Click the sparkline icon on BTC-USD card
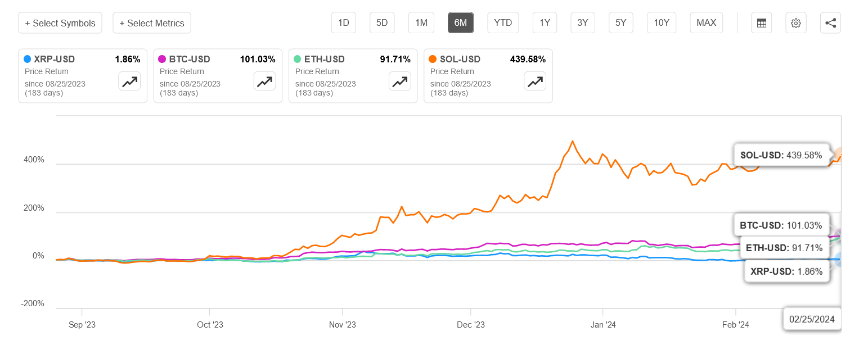The image size is (868, 354). click(x=264, y=81)
